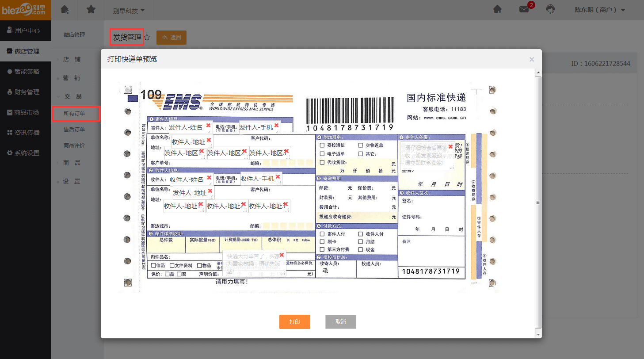
Task: Click the dialog vertical scrollbar thumb
Action: point(538,202)
